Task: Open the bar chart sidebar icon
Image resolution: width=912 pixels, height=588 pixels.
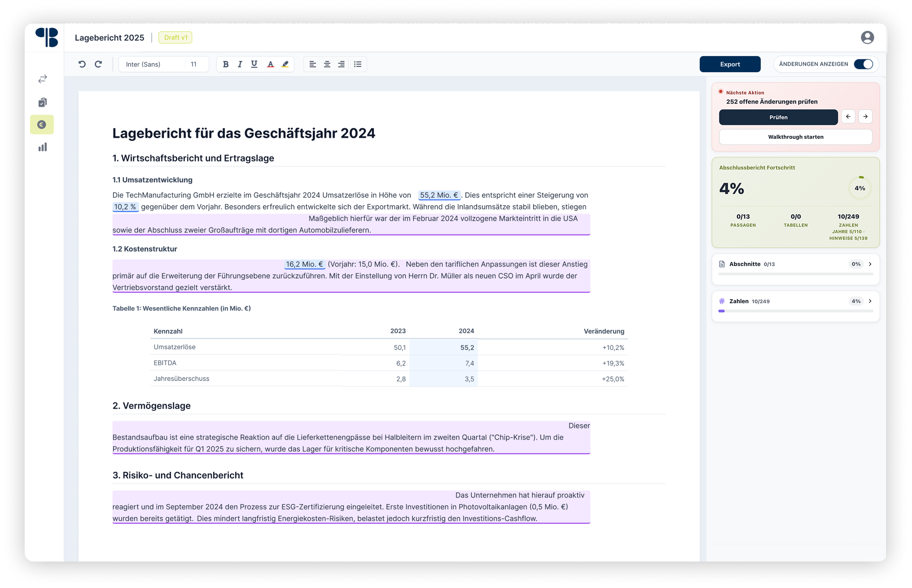Action: [42, 147]
